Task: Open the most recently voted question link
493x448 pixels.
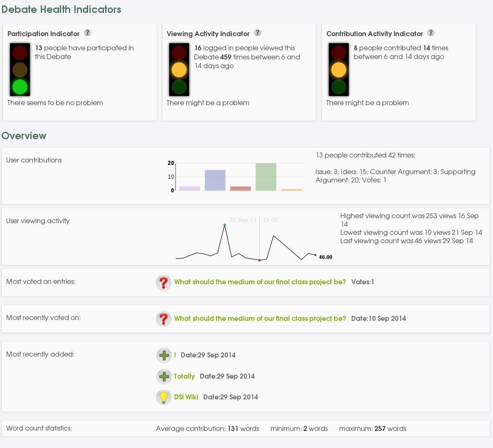Action: click(x=260, y=318)
